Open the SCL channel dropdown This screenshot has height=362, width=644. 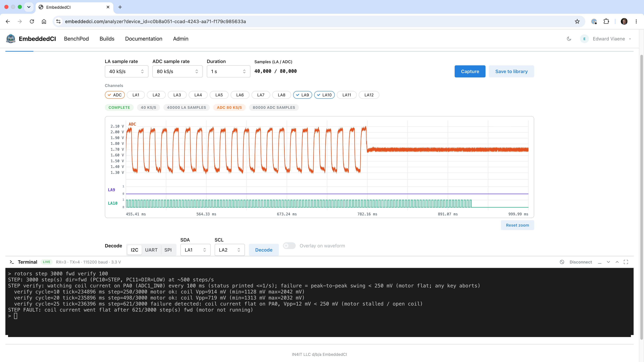point(229,250)
